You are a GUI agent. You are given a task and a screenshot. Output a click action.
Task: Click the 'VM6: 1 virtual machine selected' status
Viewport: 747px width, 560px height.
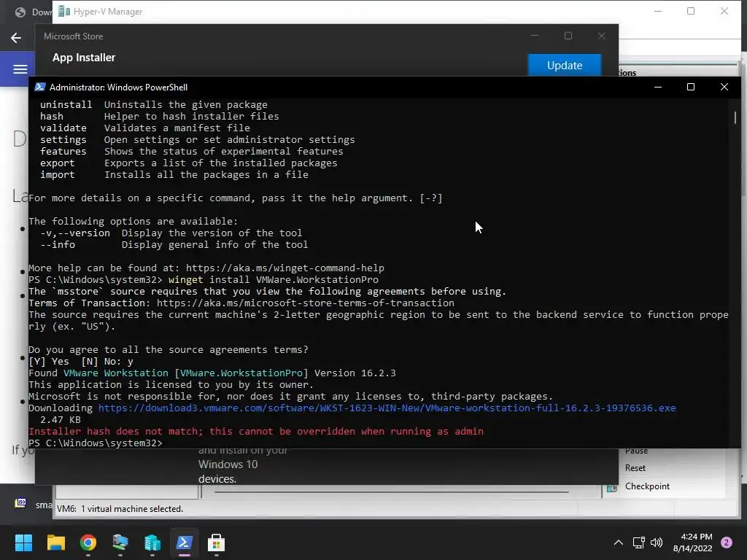pyautogui.click(x=120, y=508)
